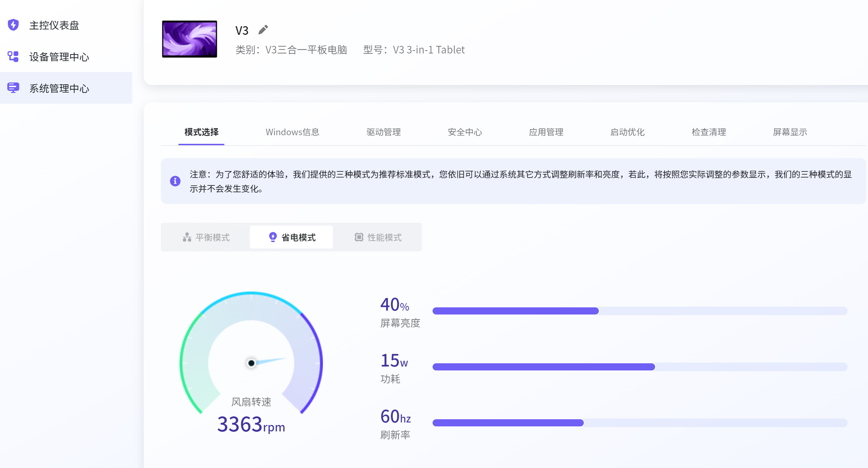Open the 屏幕显示 screen display tab

coord(790,132)
